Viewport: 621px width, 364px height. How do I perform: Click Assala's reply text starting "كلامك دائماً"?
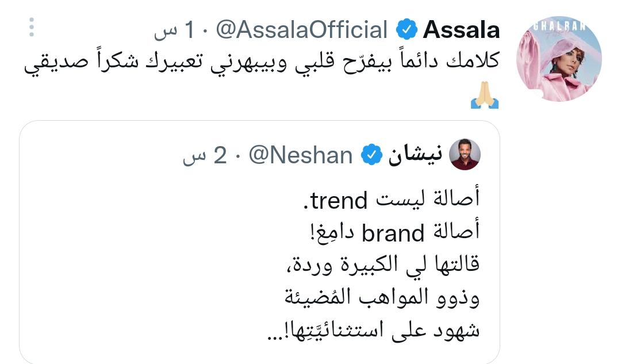(262, 64)
